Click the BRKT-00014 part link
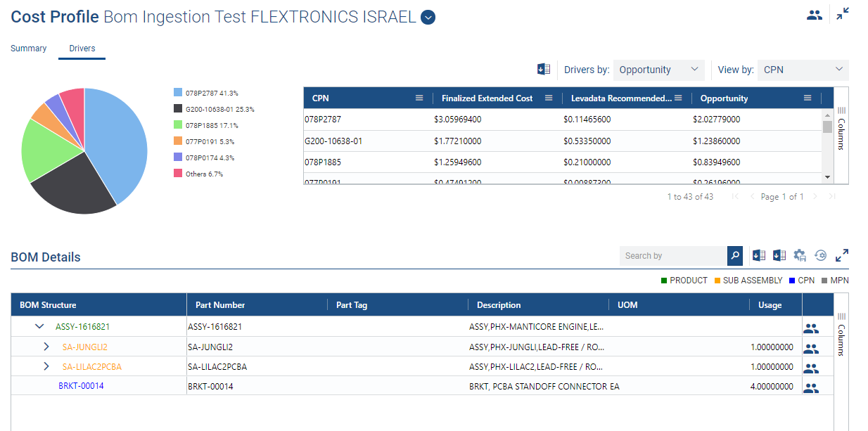This screenshot has height=431, width=868. [81, 386]
